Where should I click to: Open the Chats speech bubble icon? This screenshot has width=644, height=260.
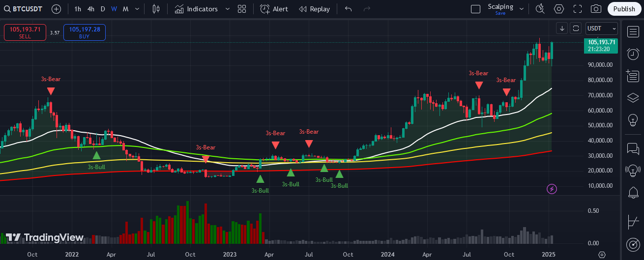(633, 148)
